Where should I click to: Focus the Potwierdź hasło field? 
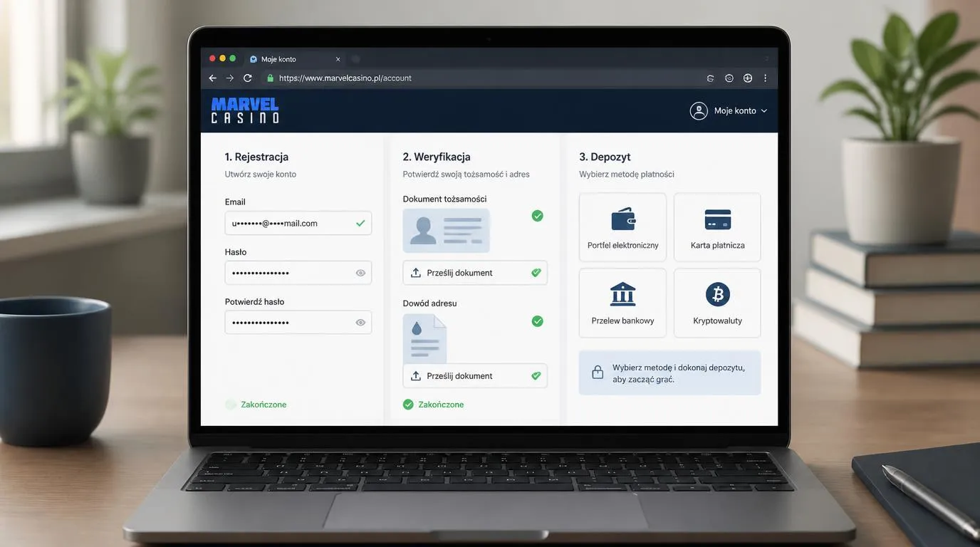pos(298,323)
